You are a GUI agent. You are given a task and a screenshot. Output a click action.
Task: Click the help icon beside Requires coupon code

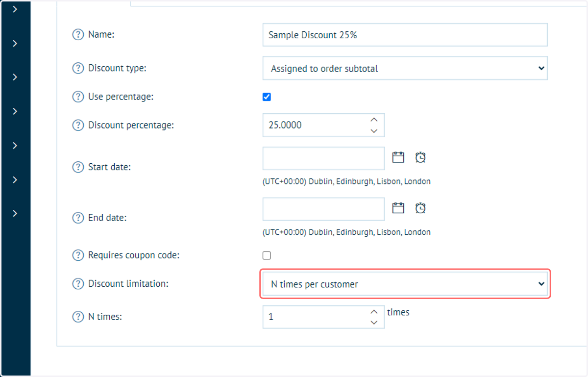tap(78, 255)
